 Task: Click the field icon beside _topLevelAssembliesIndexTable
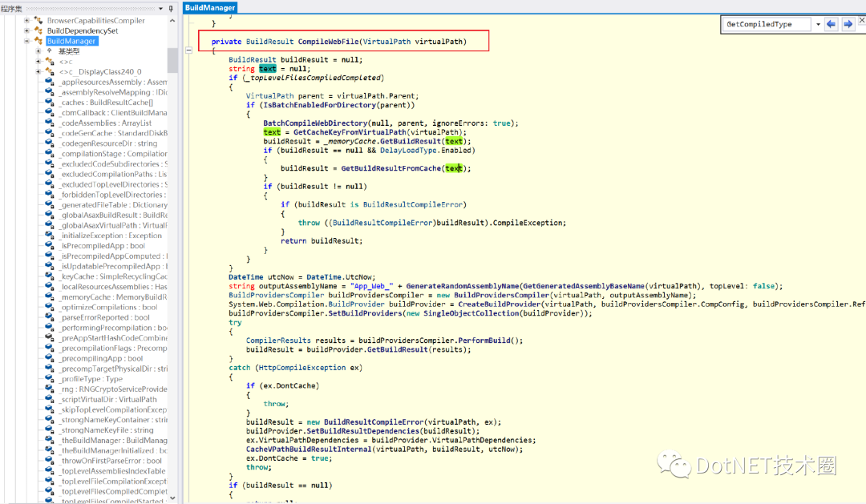50,471
